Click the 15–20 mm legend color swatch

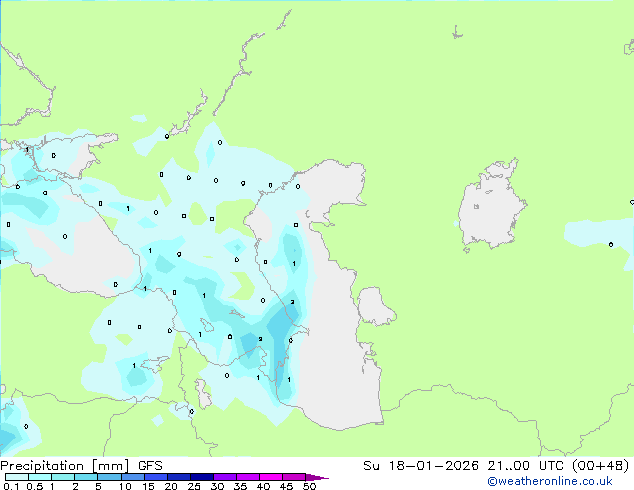click(155, 477)
